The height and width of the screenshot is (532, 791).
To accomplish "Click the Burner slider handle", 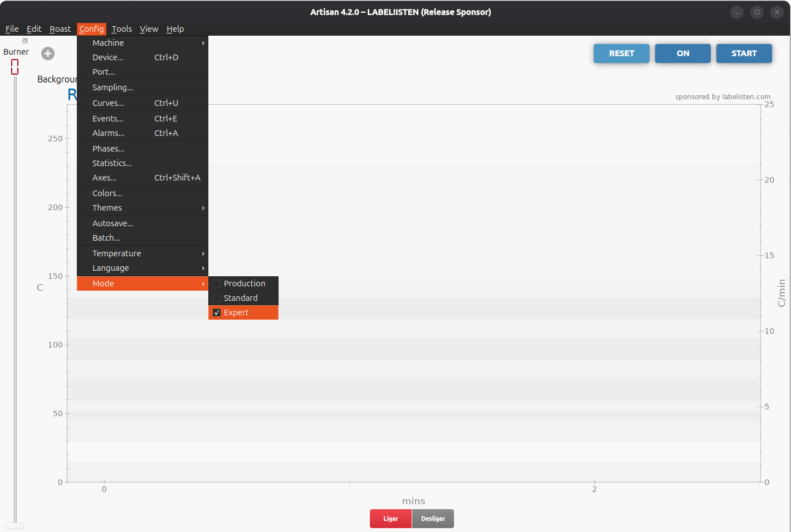I will pyautogui.click(x=15, y=525).
